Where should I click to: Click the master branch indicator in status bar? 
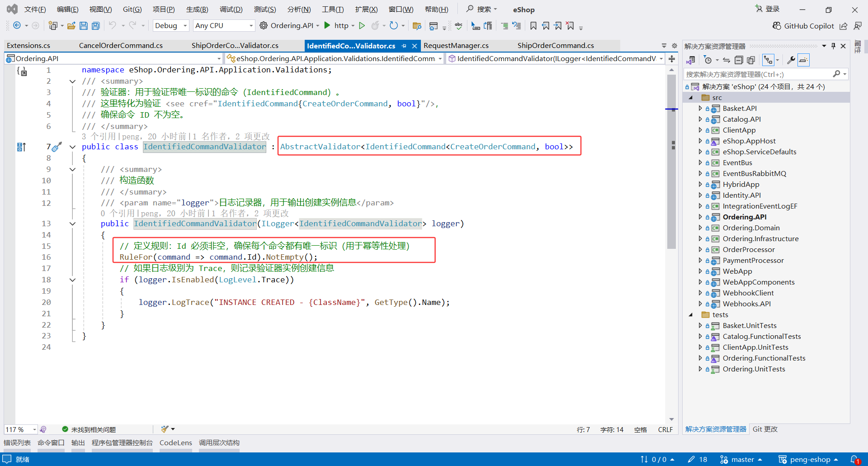click(741, 460)
